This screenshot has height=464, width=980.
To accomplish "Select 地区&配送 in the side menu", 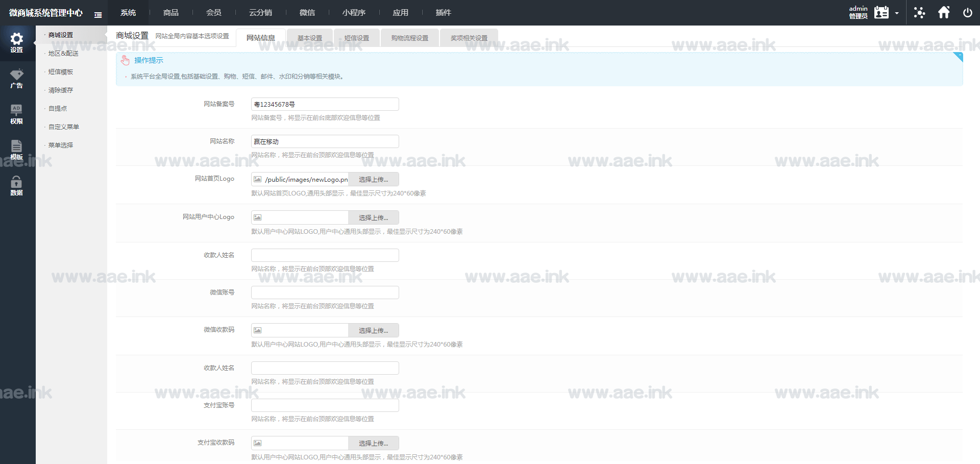I will (63, 54).
